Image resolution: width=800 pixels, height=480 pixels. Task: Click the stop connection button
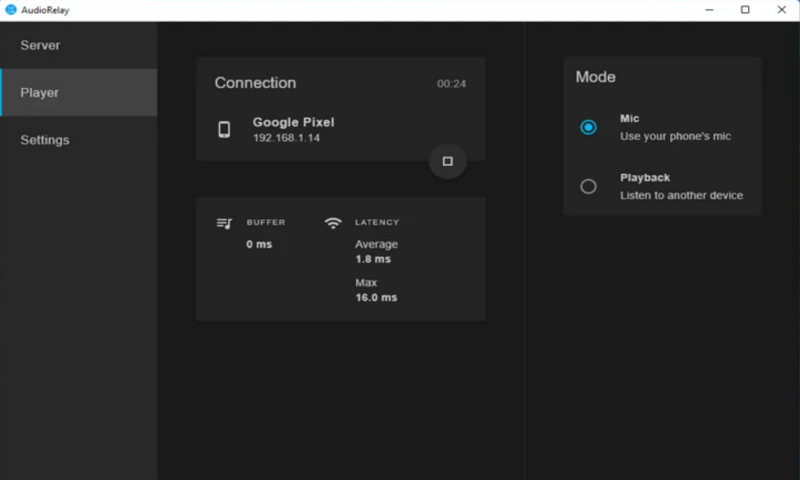point(447,161)
